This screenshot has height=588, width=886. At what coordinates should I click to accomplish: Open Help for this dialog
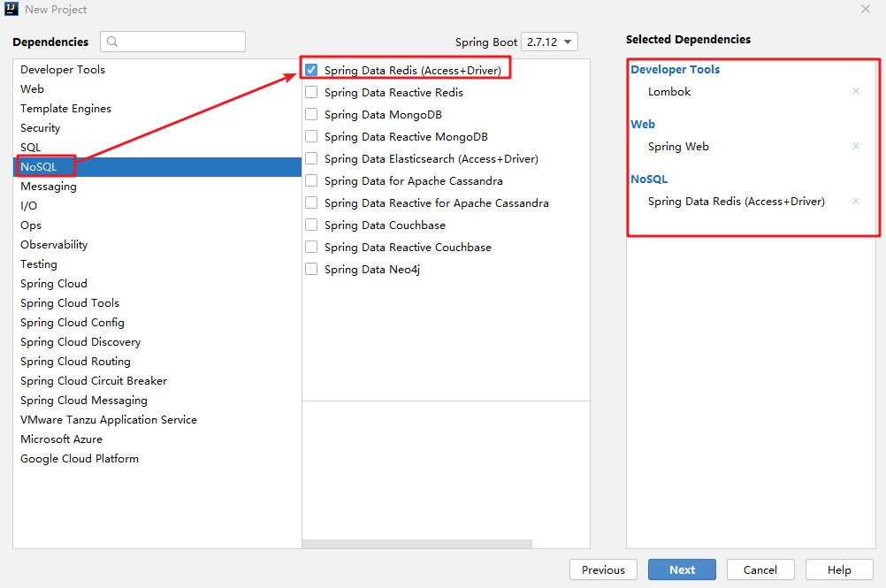[x=839, y=570]
